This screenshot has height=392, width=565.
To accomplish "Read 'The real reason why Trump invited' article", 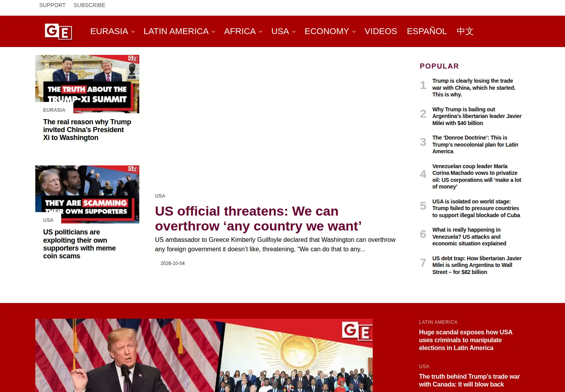I will 87,130.
